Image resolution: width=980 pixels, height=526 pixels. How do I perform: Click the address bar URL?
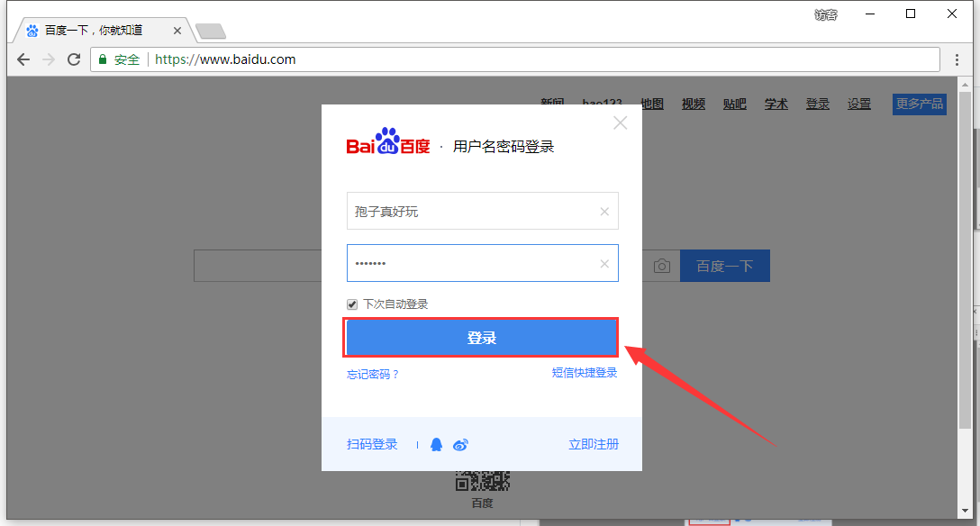point(225,59)
